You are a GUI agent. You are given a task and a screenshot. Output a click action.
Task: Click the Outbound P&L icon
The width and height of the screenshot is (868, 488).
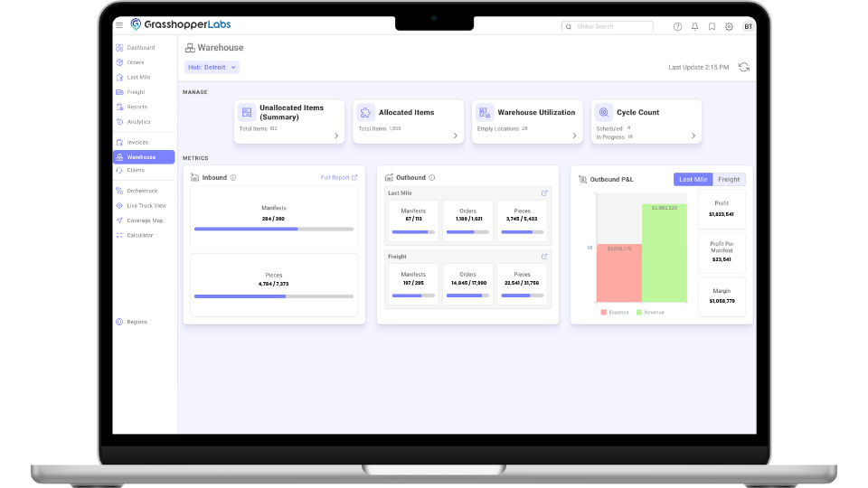(x=582, y=179)
